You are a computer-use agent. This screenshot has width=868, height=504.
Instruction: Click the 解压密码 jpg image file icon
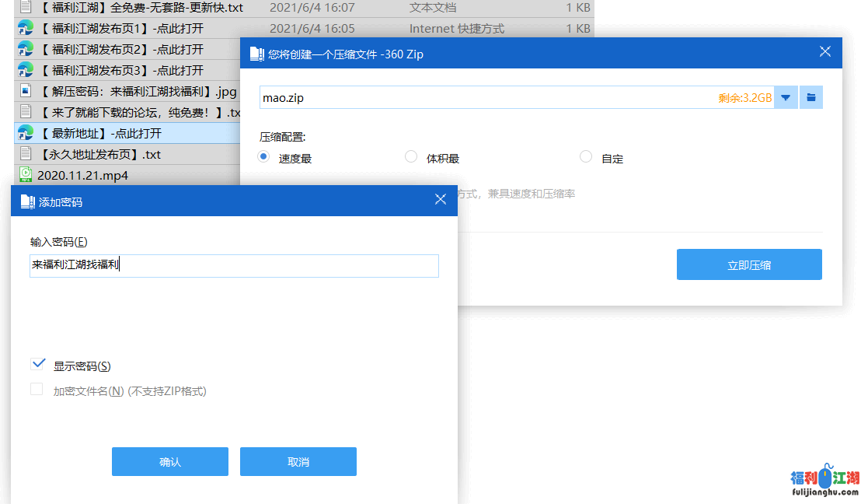coord(26,91)
